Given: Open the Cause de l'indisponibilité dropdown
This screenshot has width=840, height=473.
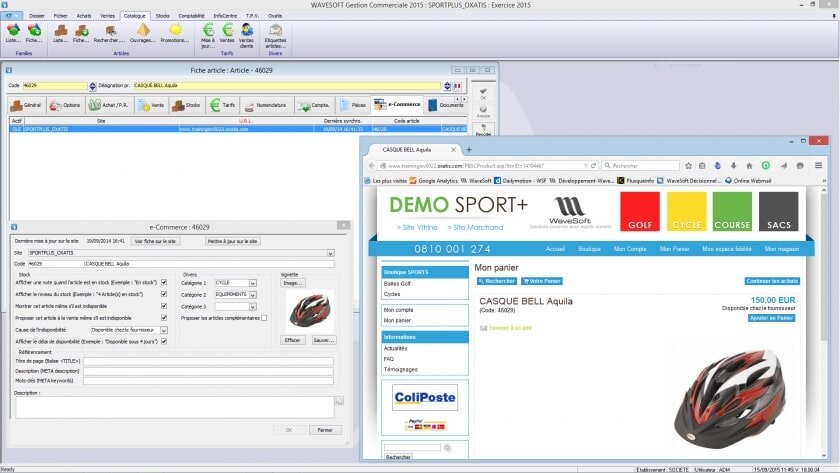Looking at the screenshot, I should point(162,329).
